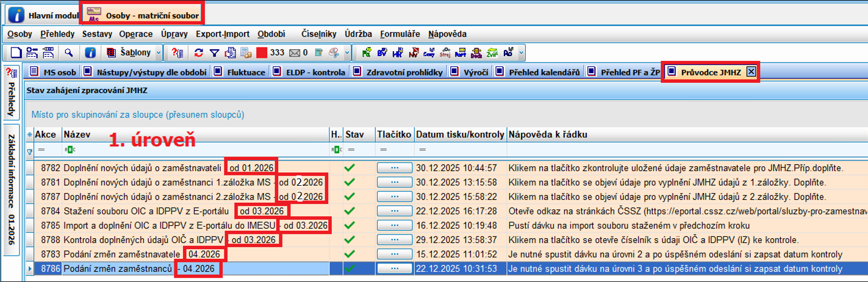The height and width of the screenshot is (282, 868).
Task: Open the Šablony dropdown arrow
Action: (159, 53)
